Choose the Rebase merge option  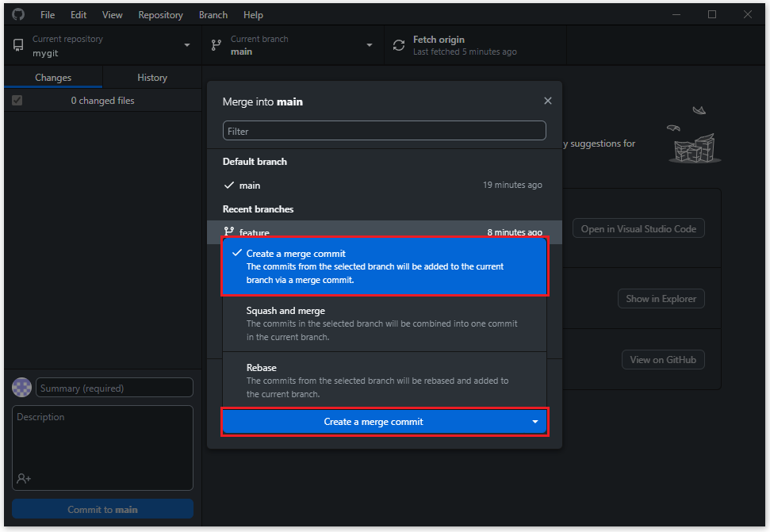(384, 381)
